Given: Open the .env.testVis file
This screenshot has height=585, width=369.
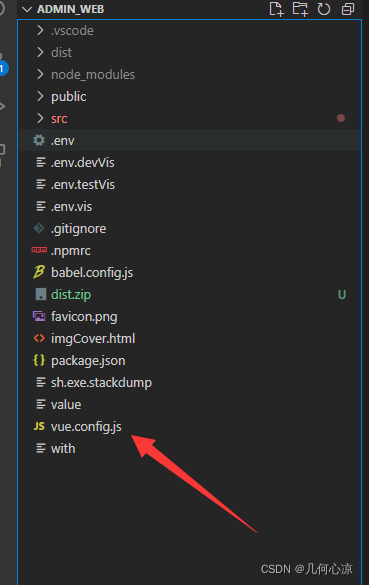Looking at the screenshot, I should [x=83, y=185].
